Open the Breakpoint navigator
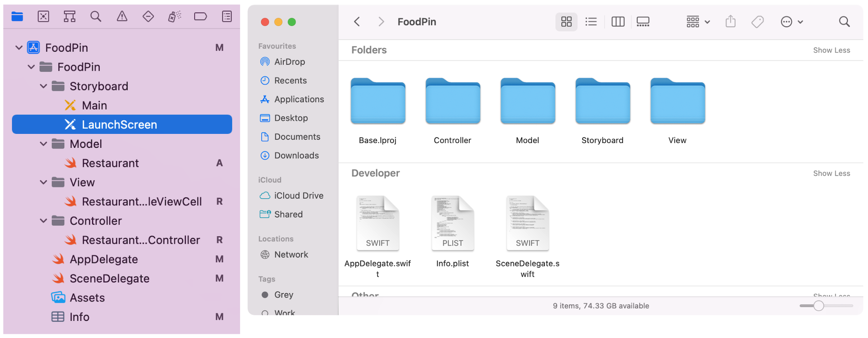The width and height of the screenshot is (868, 338). [x=200, y=17]
